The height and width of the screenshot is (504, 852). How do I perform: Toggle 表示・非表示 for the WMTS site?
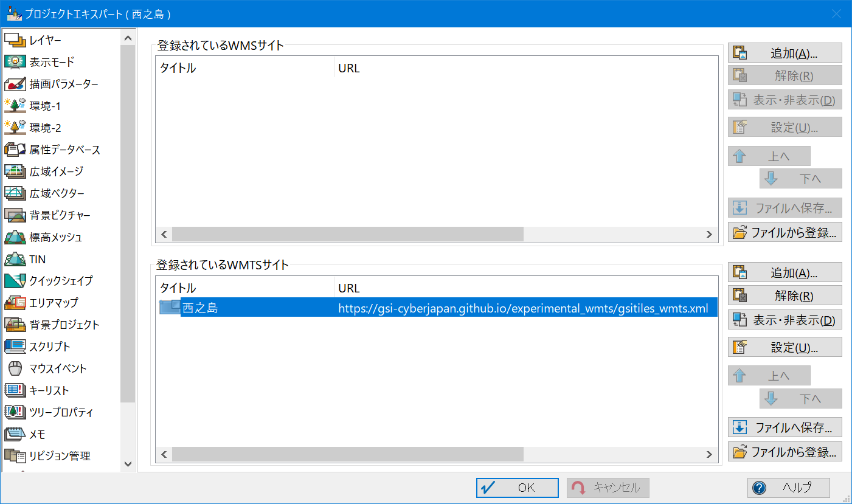[784, 320]
